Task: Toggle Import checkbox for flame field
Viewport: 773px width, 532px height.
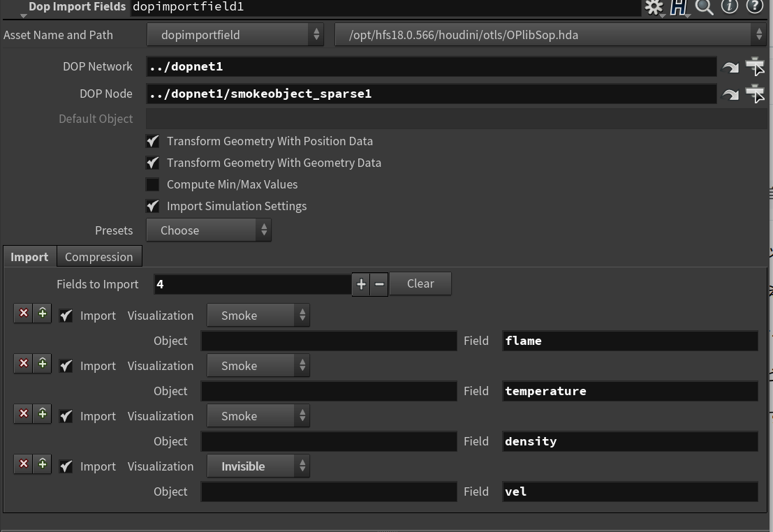Action: pos(66,316)
